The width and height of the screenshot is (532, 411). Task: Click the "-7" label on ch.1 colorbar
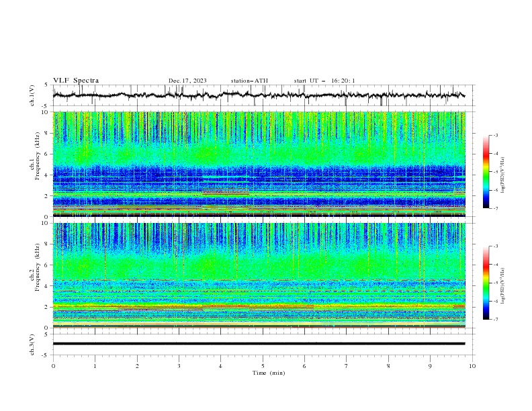coord(495,209)
